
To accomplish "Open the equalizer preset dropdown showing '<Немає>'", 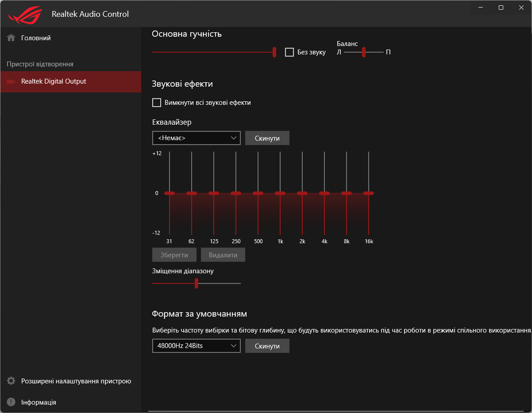I will [x=196, y=138].
